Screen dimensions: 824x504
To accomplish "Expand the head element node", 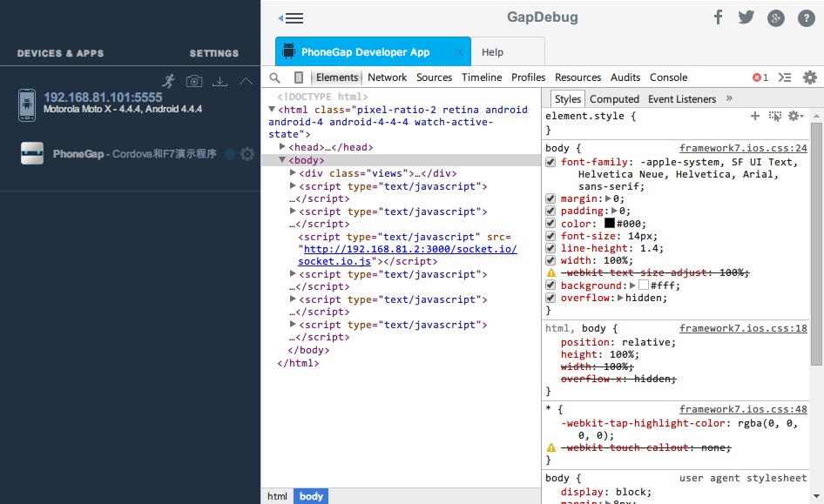I will pos(282,147).
